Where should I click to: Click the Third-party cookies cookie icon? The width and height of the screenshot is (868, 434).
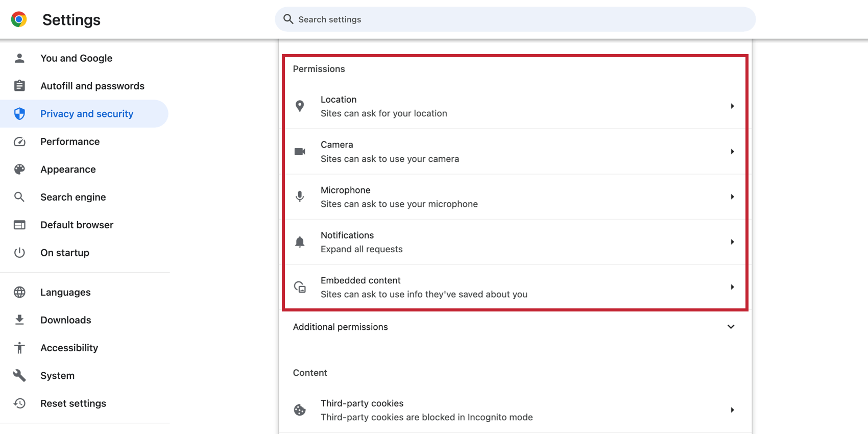pyautogui.click(x=300, y=409)
